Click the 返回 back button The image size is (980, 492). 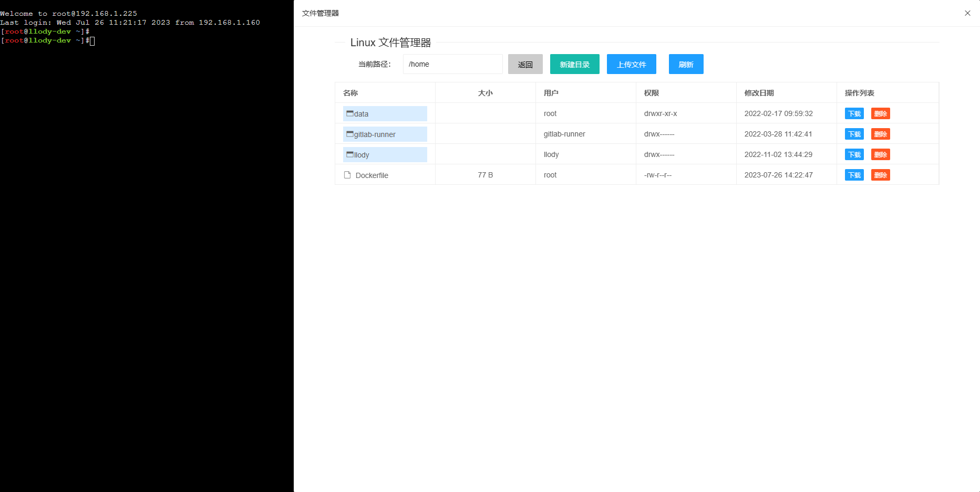525,64
